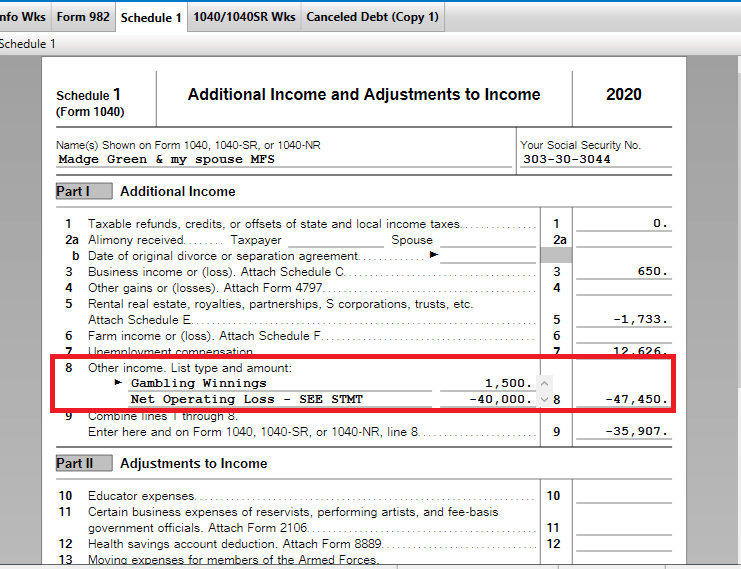Click line 11 amount field

click(623, 528)
